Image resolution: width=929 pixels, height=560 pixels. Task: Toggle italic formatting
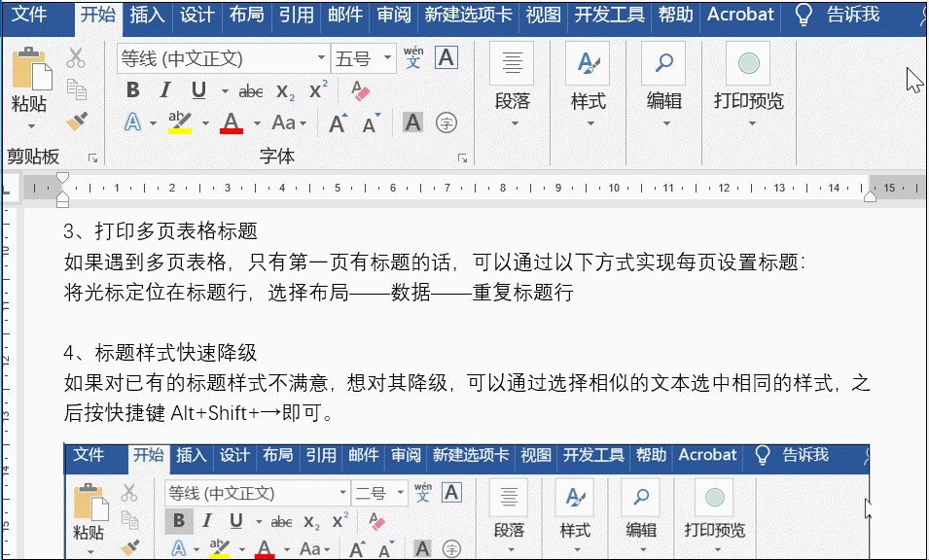tap(166, 89)
